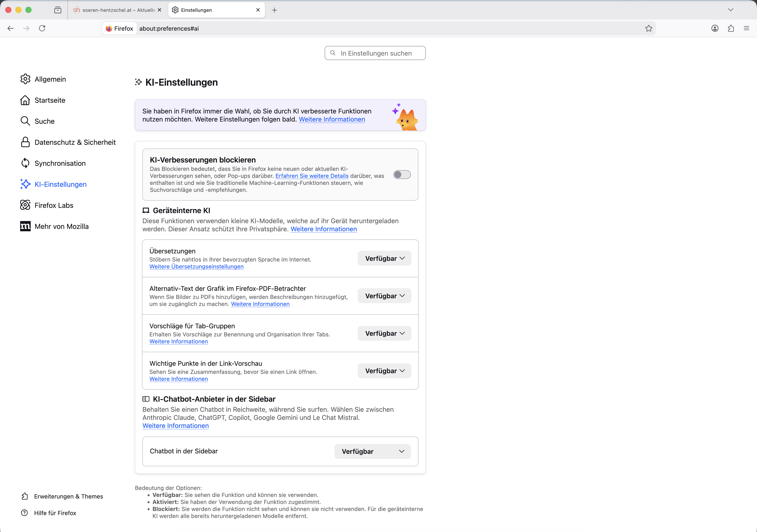This screenshot has height=532, width=757.
Task: Click the Erfahren Sie weitere Details link
Action: tap(311, 176)
